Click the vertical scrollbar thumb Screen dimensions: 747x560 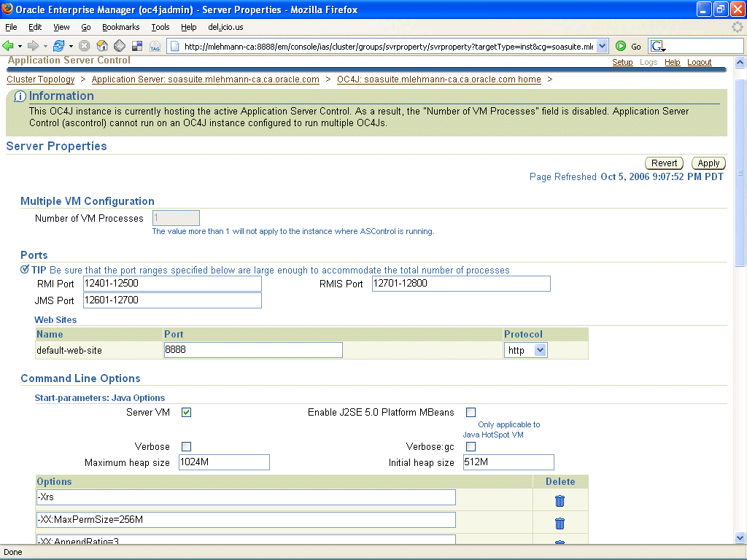tap(740, 173)
